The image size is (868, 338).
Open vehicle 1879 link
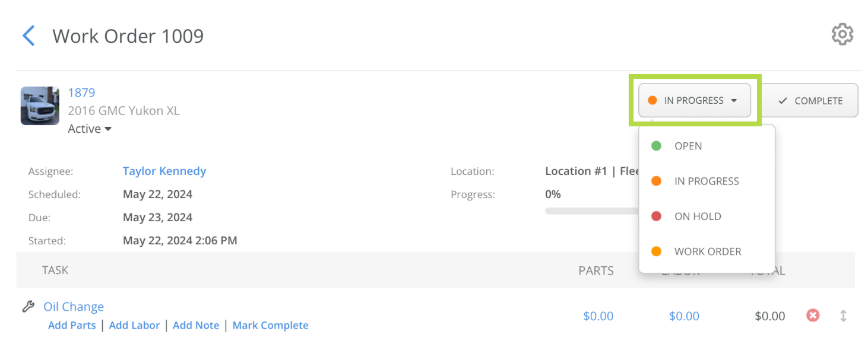click(x=81, y=93)
